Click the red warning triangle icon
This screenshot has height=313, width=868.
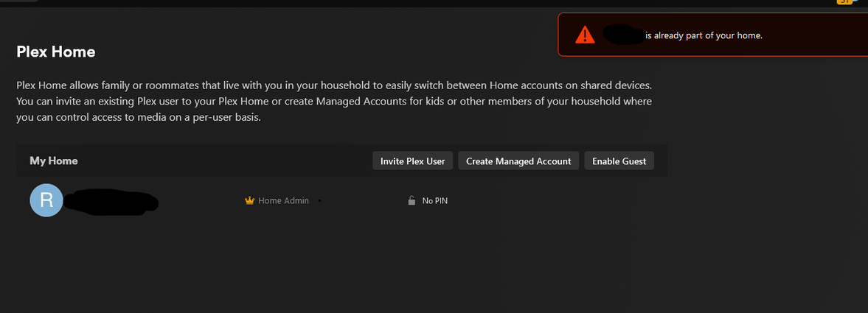(x=585, y=35)
